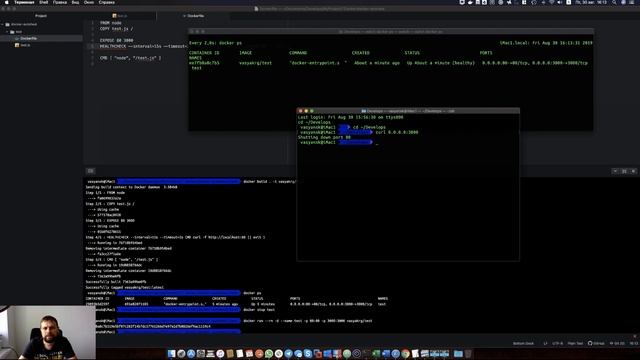The height and width of the screenshot is (360, 640).
Task: Click the terminal panel icon at left of the editor terminal
Action: [x=91, y=171]
